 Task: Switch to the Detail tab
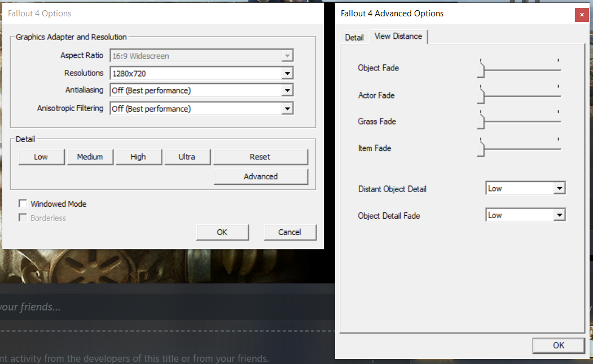354,37
